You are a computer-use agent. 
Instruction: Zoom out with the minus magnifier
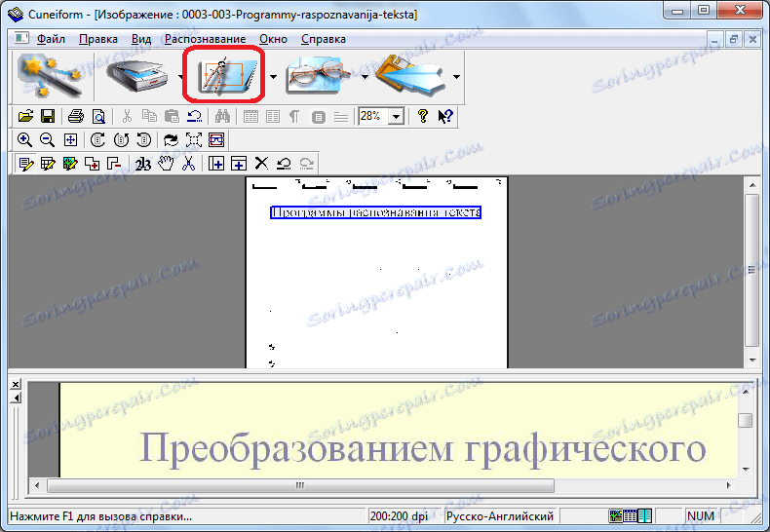pos(47,140)
